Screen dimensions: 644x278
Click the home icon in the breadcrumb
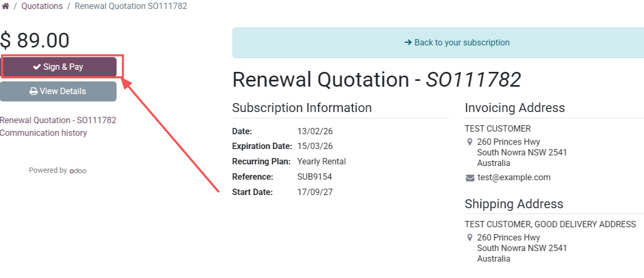(x=5, y=6)
